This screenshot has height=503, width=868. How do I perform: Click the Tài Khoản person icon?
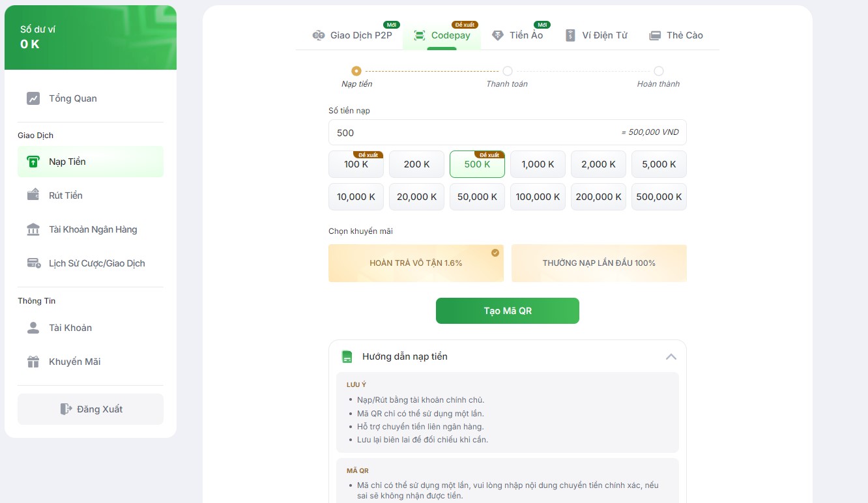tap(32, 327)
